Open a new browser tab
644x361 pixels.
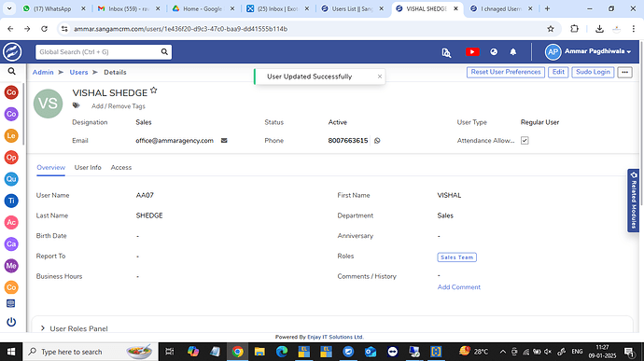[547, 8]
